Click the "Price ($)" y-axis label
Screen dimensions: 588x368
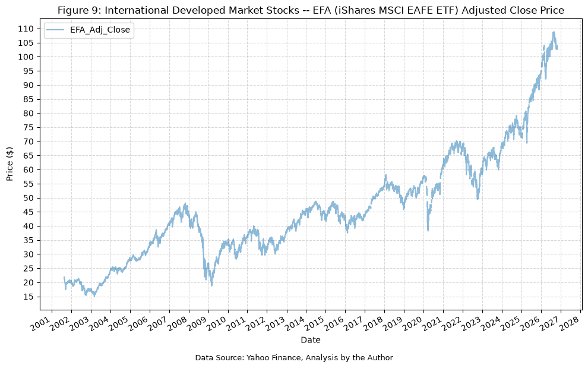(x=10, y=163)
